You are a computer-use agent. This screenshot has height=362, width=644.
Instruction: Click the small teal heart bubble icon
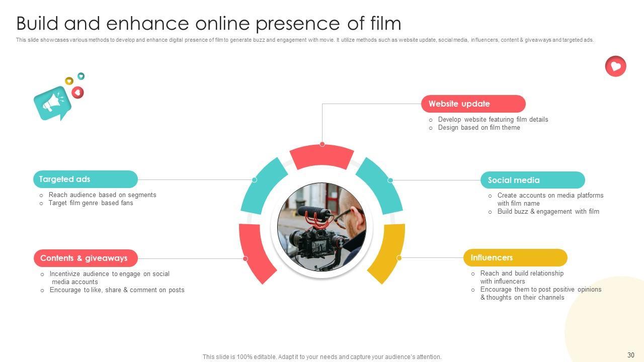[x=81, y=76]
